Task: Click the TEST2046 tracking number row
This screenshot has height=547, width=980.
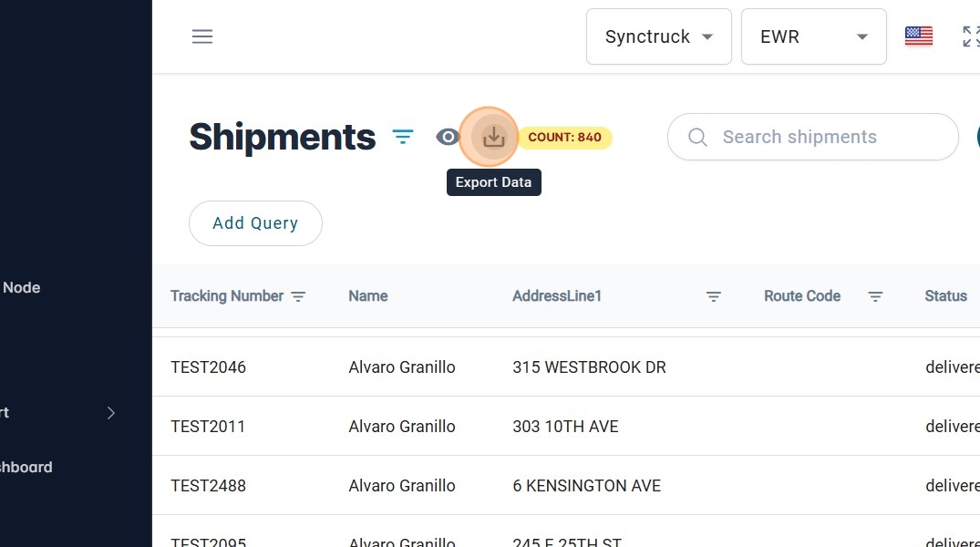Action: click(x=208, y=367)
